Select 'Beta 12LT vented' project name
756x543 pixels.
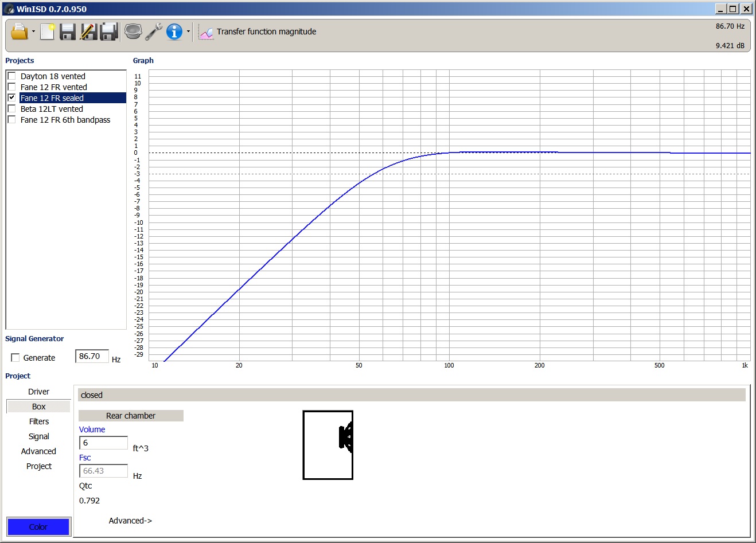click(x=52, y=109)
